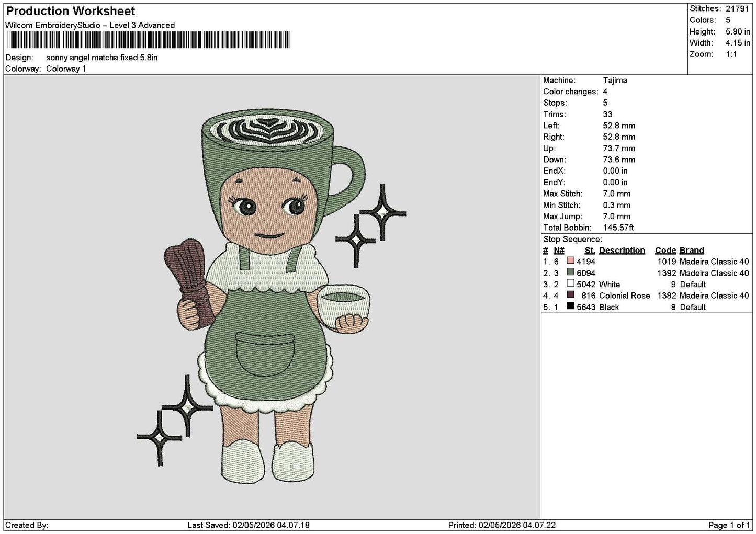This screenshot has height=534, width=756.
Task: Click the Code column header
Action: 665,250
